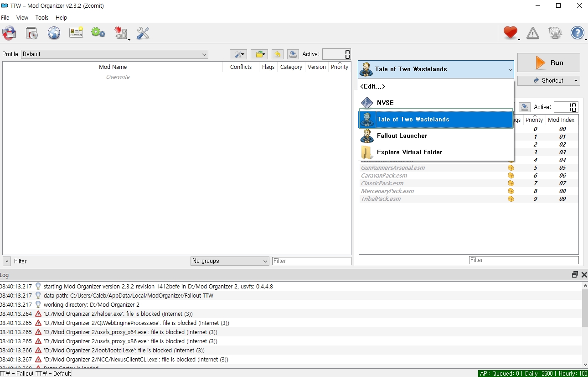This screenshot has height=377, width=588.
Task: Select highlighted Tale of Two Wastelands entry
Action: click(x=436, y=119)
